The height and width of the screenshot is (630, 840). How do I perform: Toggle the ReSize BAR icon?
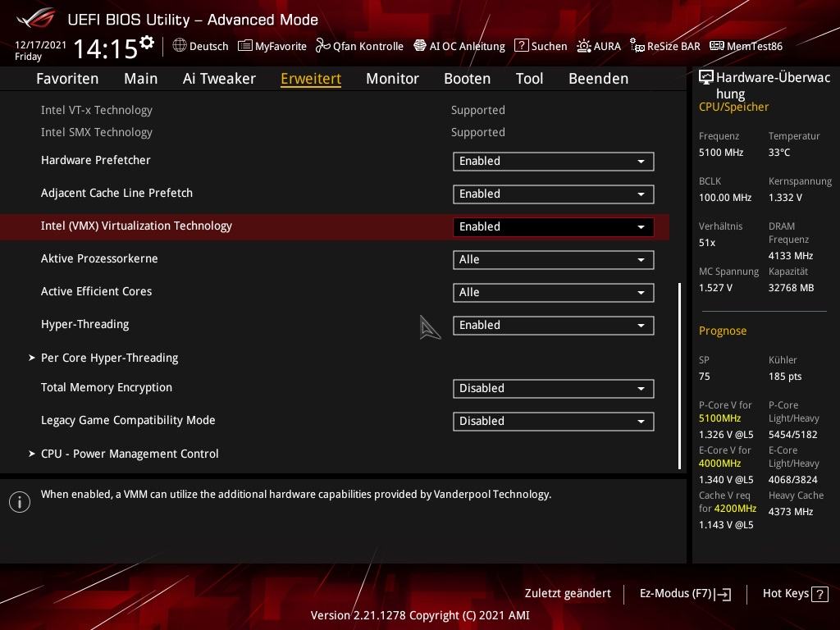coord(637,46)
